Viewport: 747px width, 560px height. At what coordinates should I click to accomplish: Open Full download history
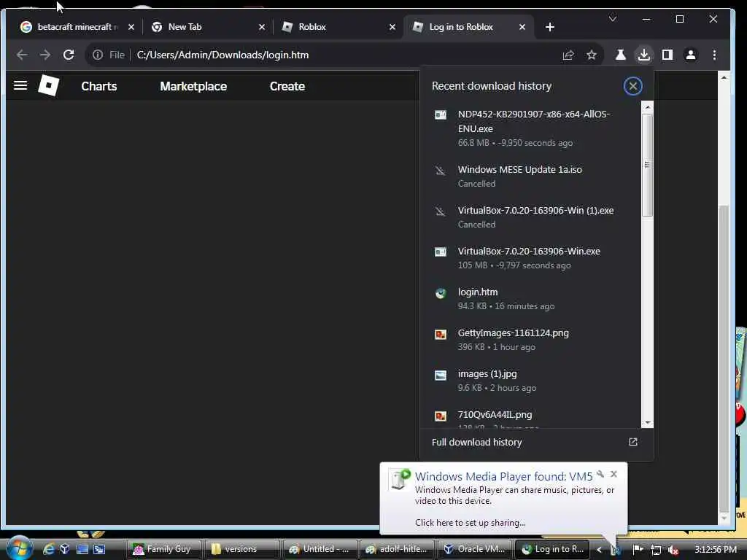(477, 442)
